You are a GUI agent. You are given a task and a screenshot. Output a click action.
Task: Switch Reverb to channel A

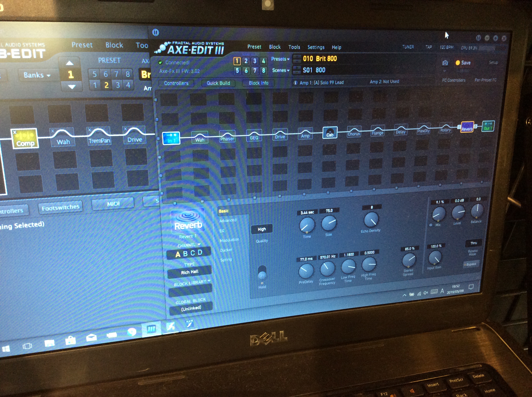(178, 254)
